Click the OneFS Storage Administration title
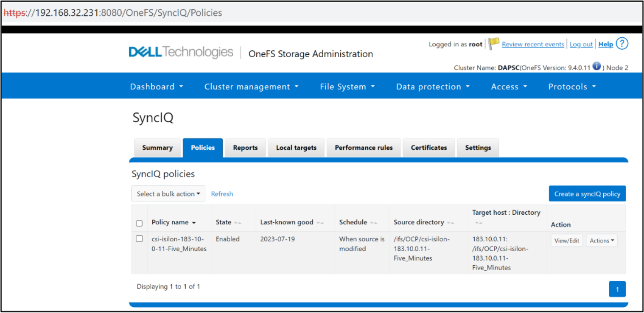The height and width of the screenshot is (313, 644). [310, 54]
